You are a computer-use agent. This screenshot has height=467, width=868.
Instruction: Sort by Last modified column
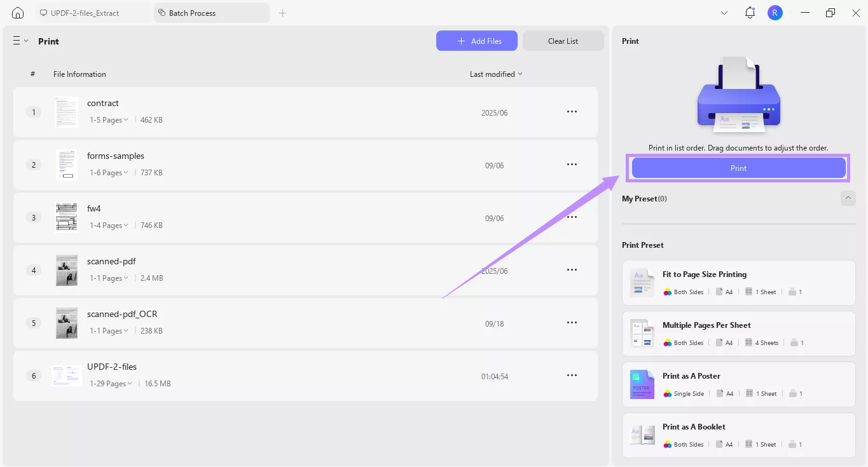[x=496, y=74]
